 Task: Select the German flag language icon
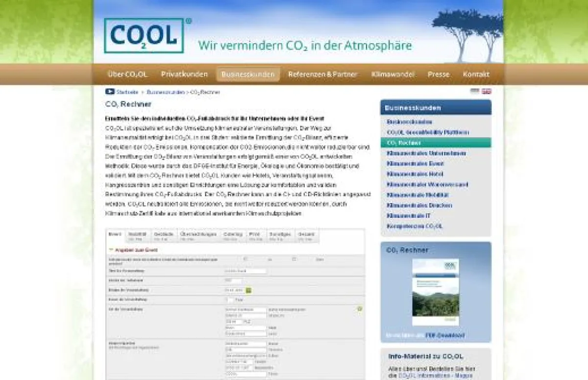(474, 90)
